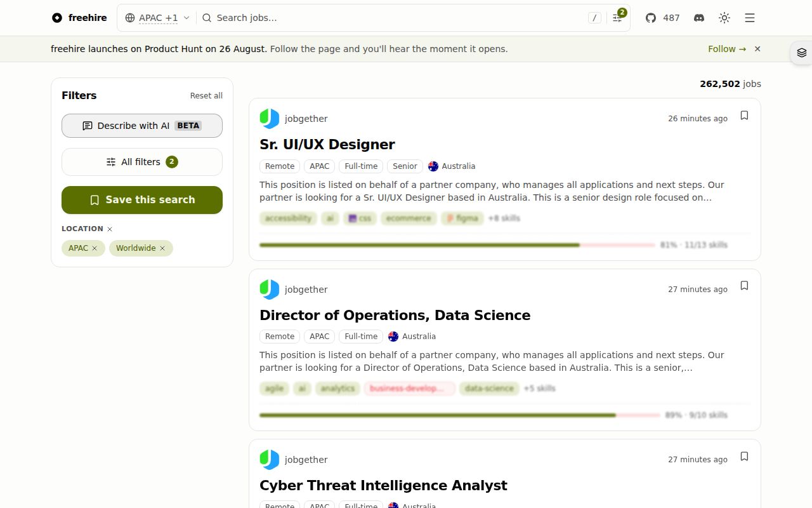Click the 81% skills match progress bar
Viewport: 812px width, 508px height.
[457, 245]
